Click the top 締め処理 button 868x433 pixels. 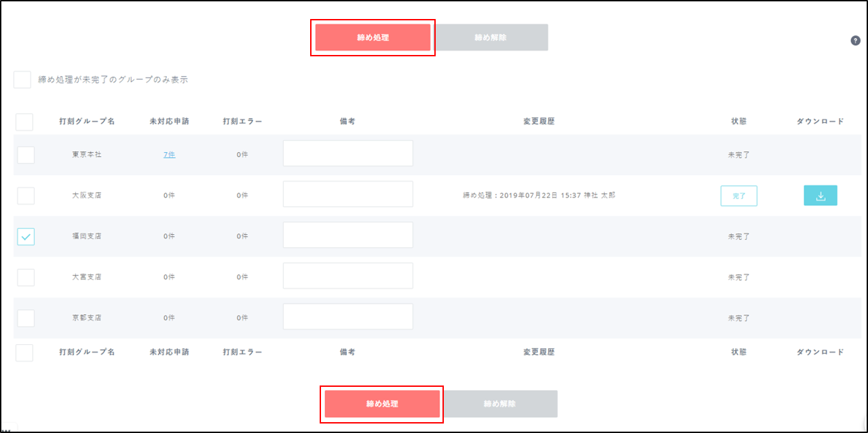pos(373,37)
